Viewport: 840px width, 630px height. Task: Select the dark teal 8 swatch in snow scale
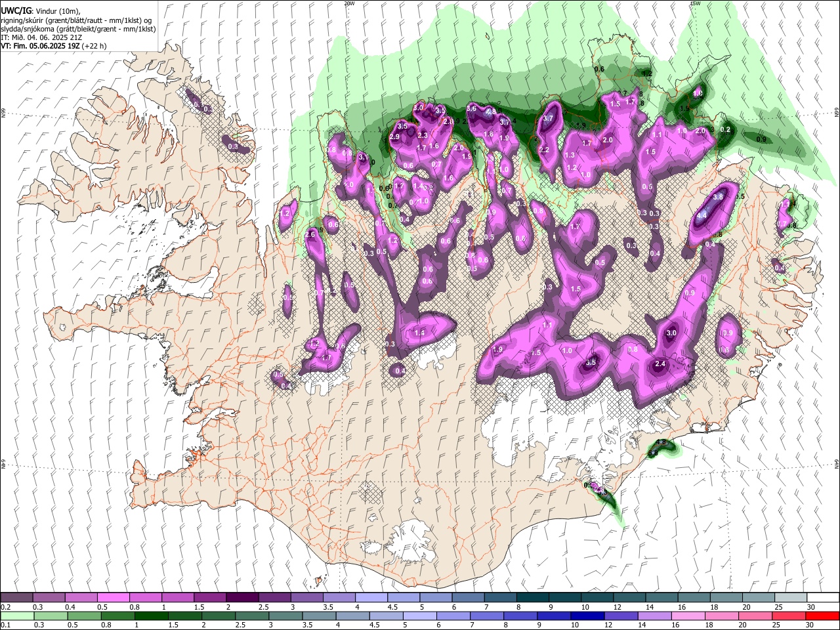532,597
